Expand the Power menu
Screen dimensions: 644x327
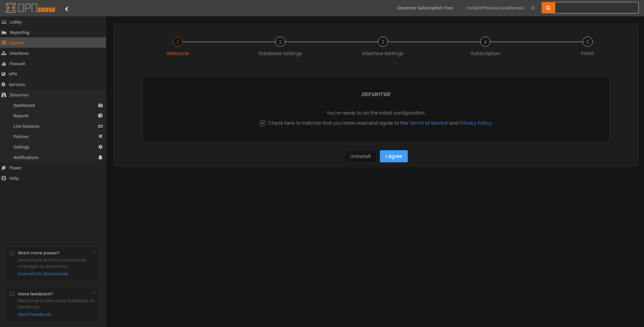[x=53, y=168]
